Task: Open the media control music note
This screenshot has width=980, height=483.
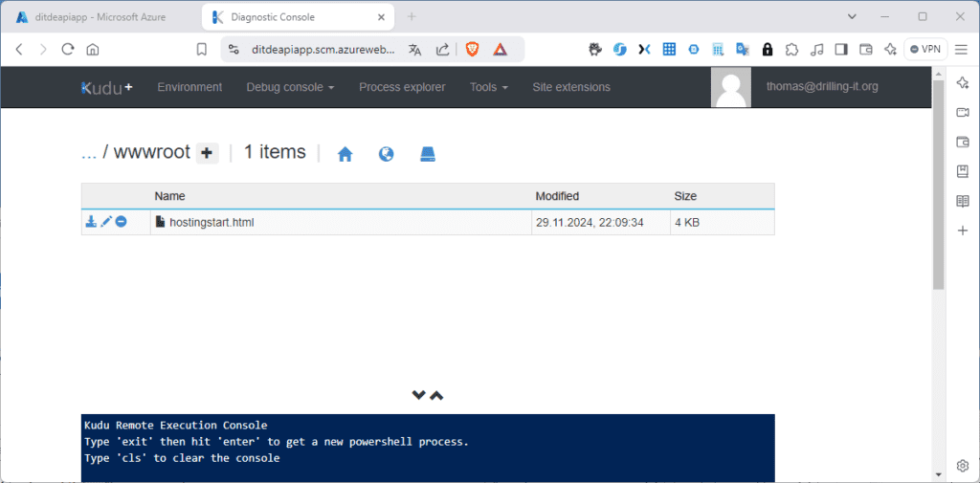Action: click(x=816, y=50)
